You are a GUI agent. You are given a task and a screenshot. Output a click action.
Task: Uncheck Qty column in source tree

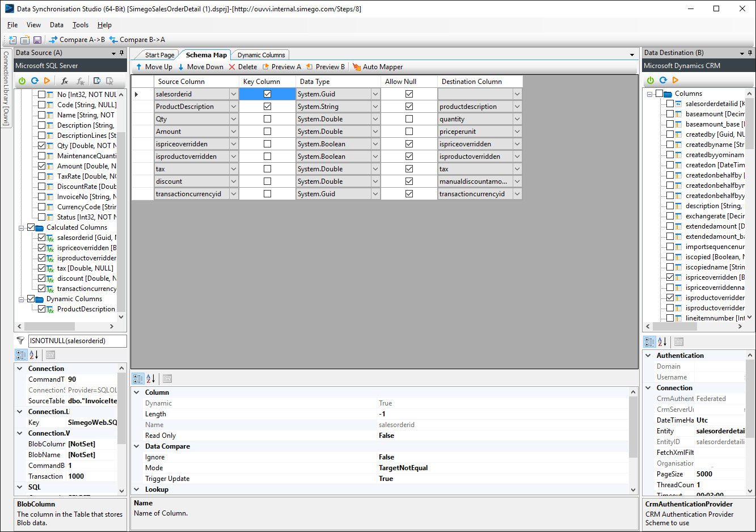41,146
